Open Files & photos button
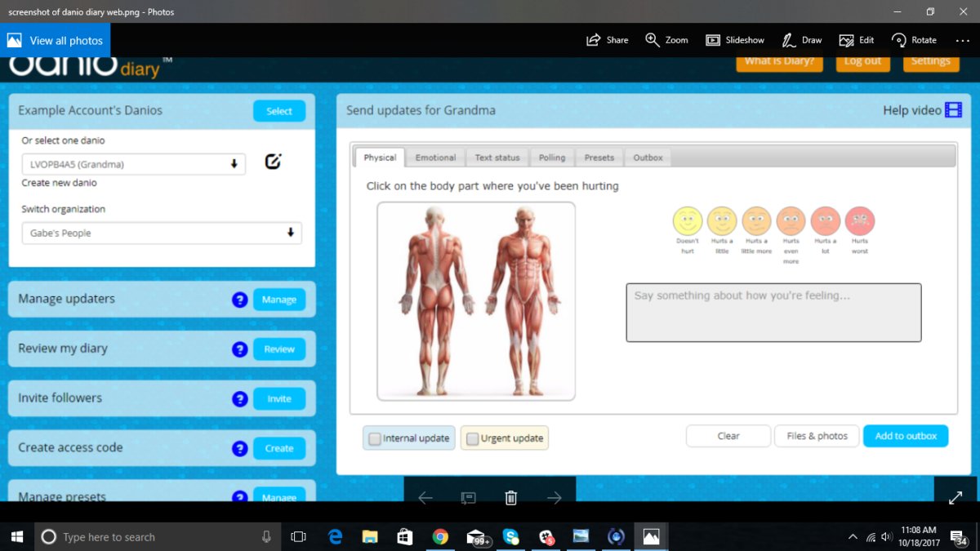Screen dimensions: 980x551 click(x=817, y=436)
